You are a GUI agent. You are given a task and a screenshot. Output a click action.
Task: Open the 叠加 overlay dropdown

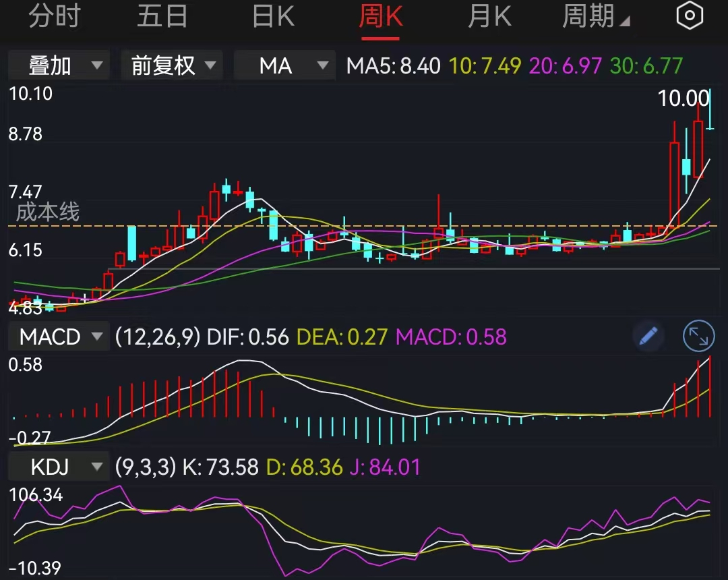tap(58, 65)
